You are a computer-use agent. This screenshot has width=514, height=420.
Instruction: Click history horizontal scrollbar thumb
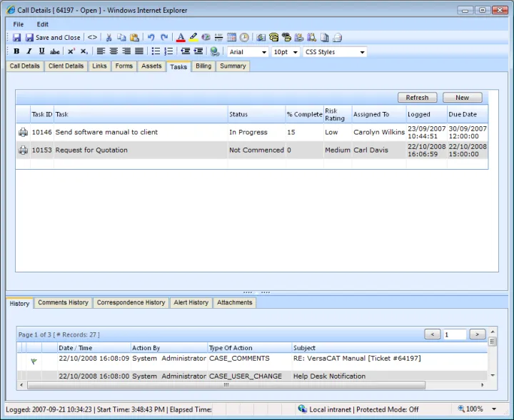[226, 385]
